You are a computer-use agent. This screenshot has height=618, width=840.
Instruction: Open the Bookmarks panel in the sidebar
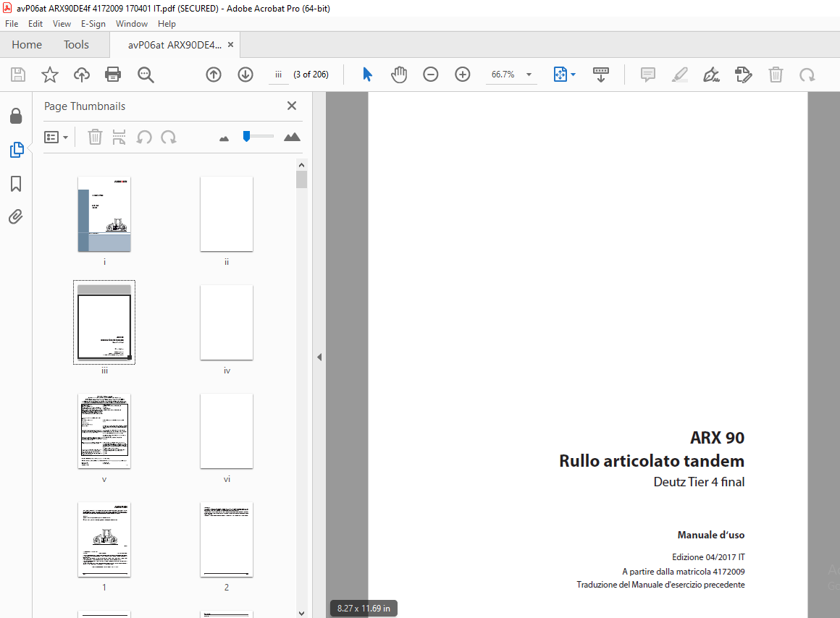(x=16, y=184)
